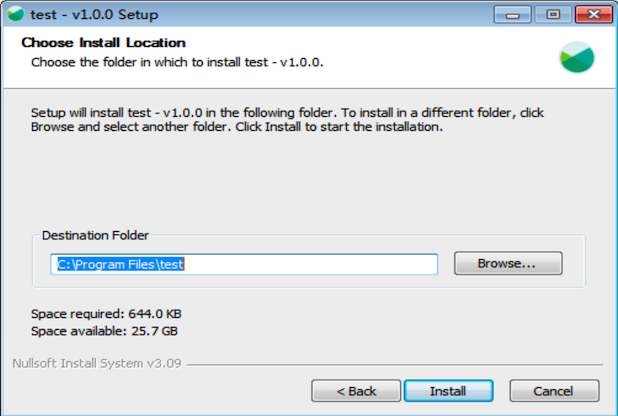Click the Browse... button
Screen dimensions: 618x416
tap(507, 264)
